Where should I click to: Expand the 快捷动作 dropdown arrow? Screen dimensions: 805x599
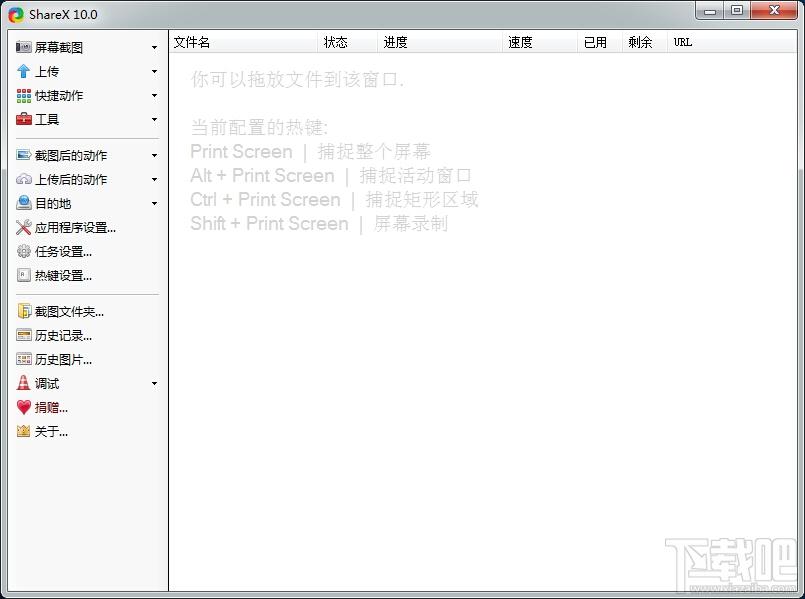tap(155, 96)
